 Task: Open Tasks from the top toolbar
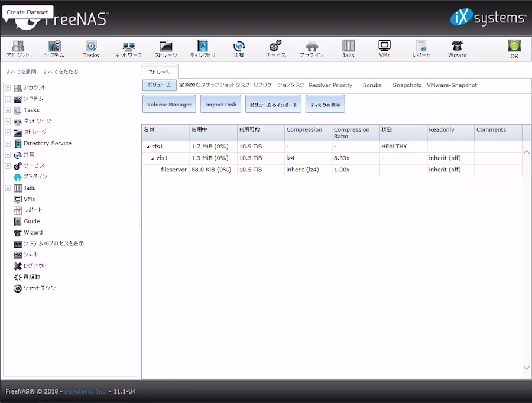(91, 49)
